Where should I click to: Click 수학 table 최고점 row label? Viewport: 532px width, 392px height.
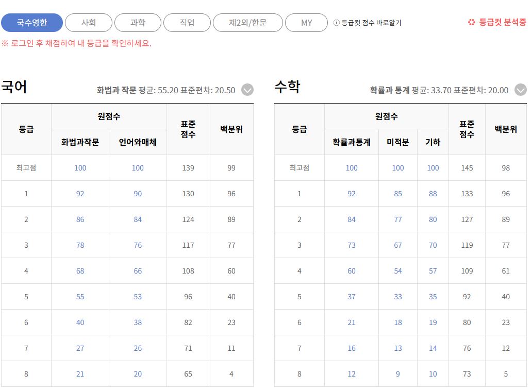pyautogui.click(x=299, y=168)
